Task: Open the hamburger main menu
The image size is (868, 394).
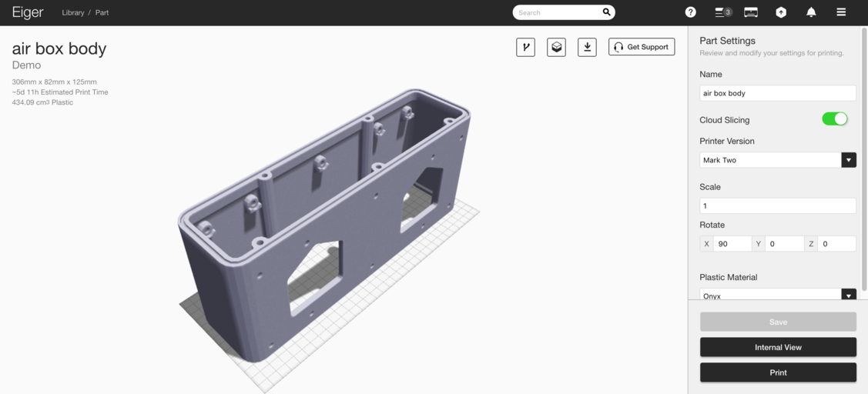Action: click(841, 12)
